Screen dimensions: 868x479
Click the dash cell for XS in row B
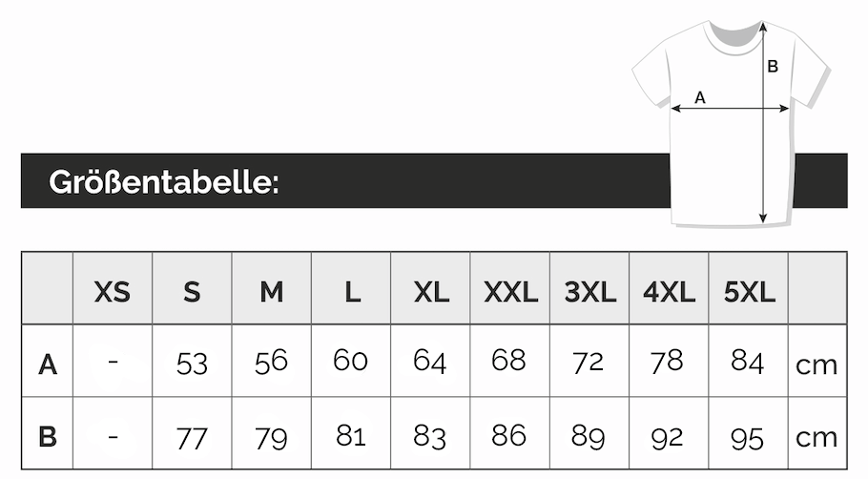(113, 437)
